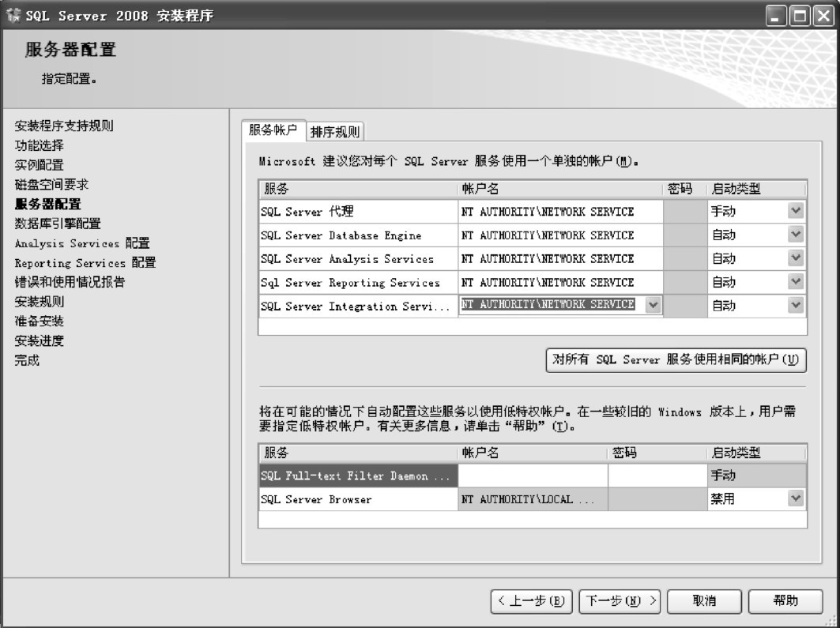Click 功能选择 step in sidebar
This screenshot has height=628, width=840.
click(x=39, y=145)
